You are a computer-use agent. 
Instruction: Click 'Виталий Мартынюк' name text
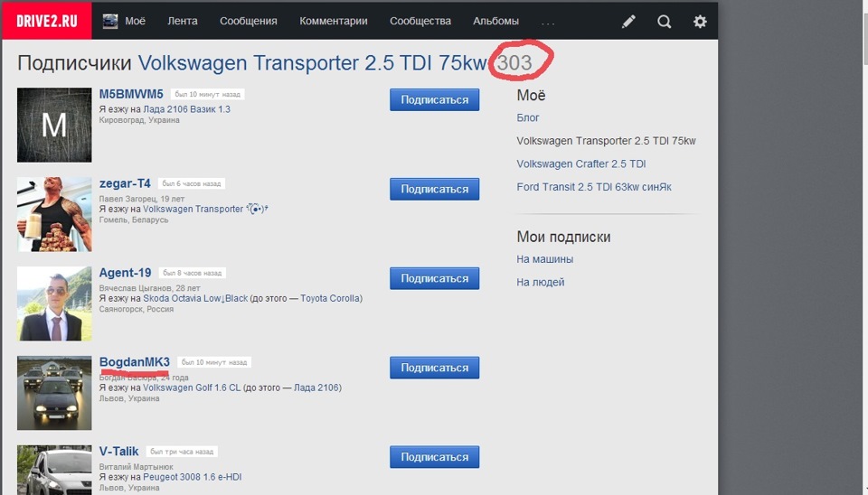click(x=137, y=467)
